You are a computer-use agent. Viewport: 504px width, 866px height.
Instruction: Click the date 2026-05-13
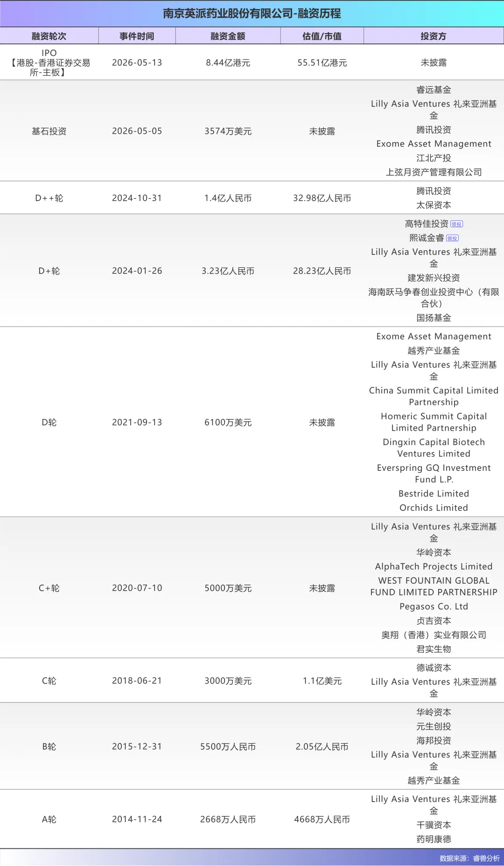[137, 63]
